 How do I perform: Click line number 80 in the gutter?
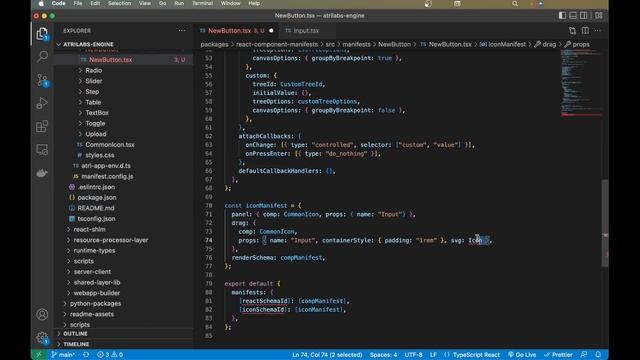tap(209, 292)
